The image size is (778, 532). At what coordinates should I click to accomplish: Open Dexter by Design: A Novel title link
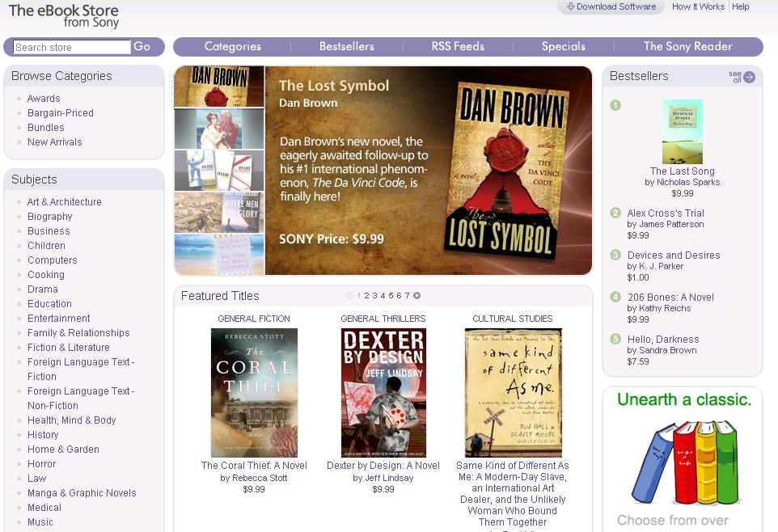pos(383,466)
